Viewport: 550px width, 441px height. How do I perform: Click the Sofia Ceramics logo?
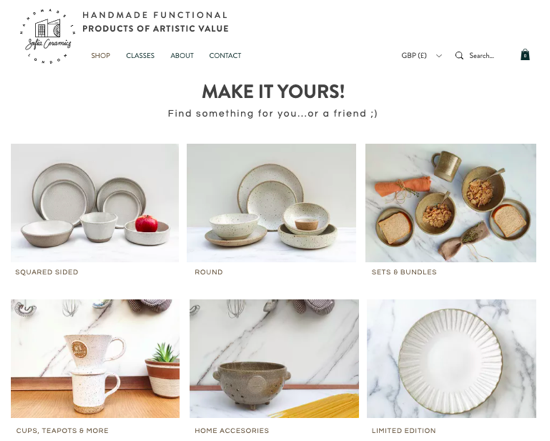click(48, 36)
